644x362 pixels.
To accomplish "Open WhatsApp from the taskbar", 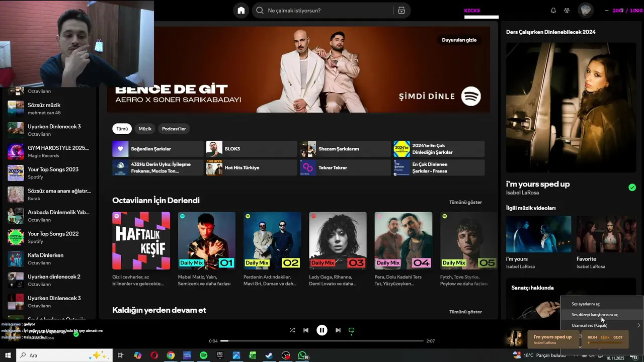I will point(302,355).
